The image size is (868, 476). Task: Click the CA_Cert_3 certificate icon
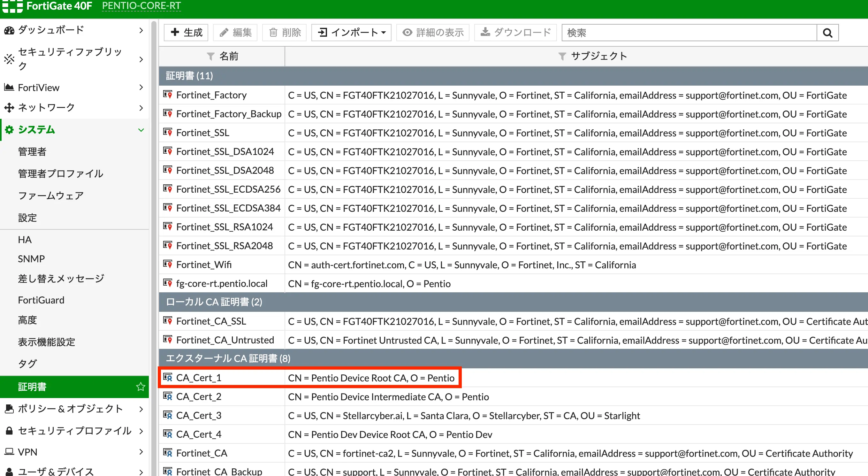(167, 415)
